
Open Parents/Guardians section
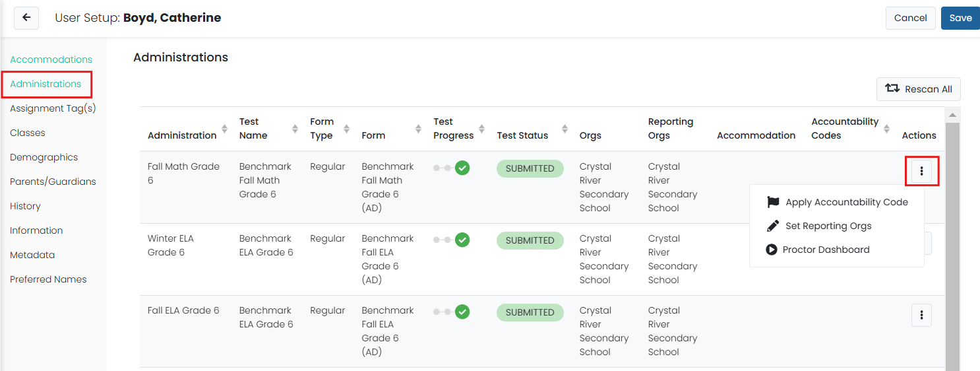pyautogui.click(x=53, y=182)
